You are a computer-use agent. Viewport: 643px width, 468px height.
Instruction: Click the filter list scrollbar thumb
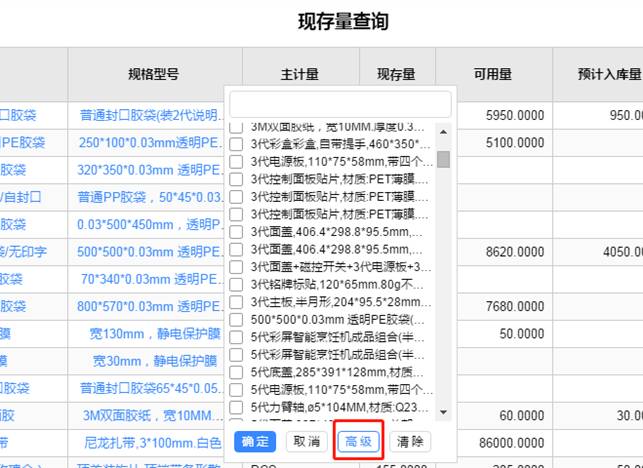(x=443, y=159)
